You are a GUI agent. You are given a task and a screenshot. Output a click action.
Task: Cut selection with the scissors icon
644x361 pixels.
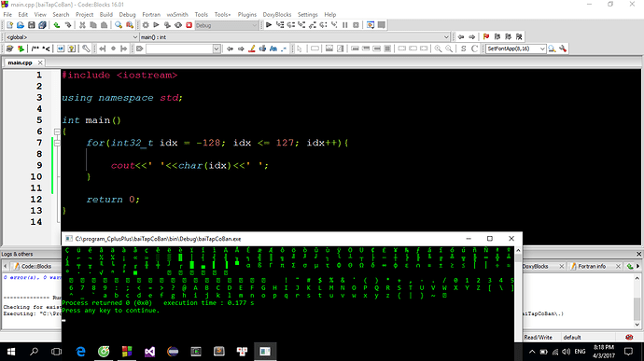tap(82, 25)
